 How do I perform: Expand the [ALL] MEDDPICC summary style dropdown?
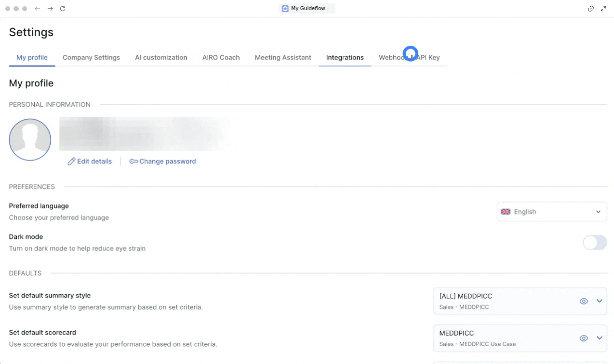pos(600,301)
